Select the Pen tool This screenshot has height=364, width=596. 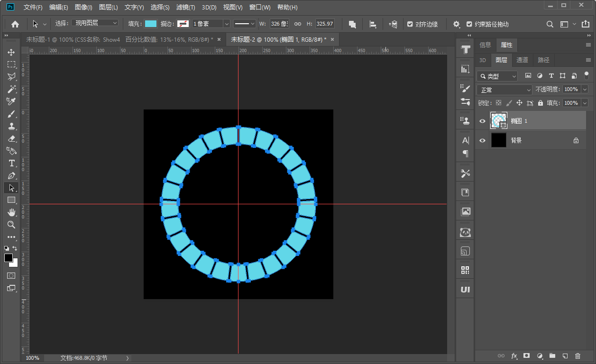pos(11,175)
